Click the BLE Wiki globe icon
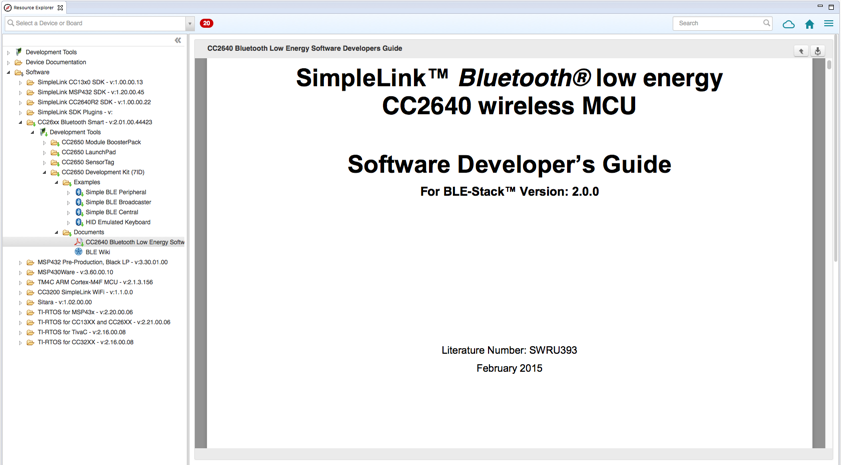The image size is (841, 465). [78, 252]
